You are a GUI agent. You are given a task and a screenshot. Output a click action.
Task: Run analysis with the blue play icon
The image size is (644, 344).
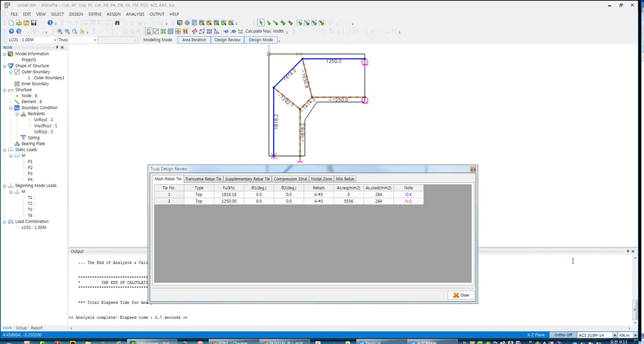[x=12, y=31]
